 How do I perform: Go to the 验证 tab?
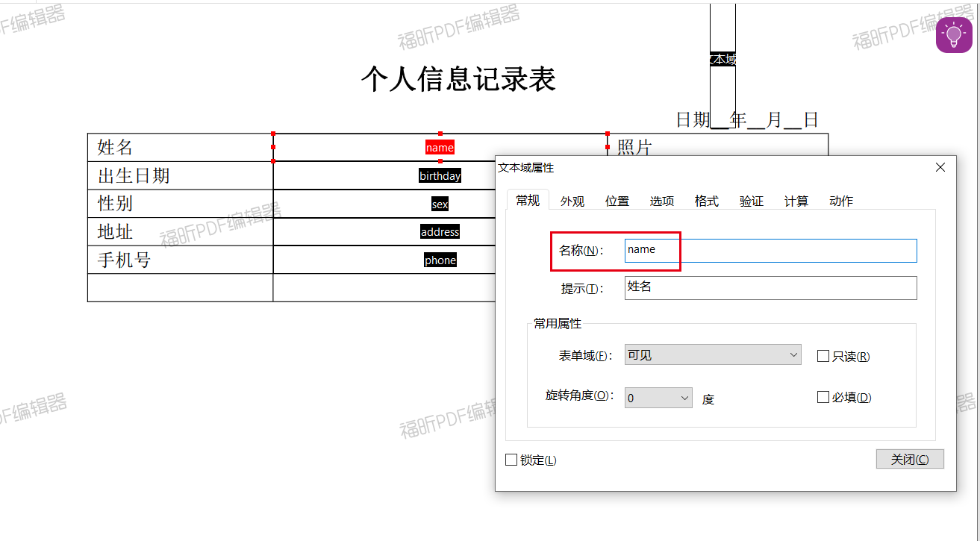point(752,201)
